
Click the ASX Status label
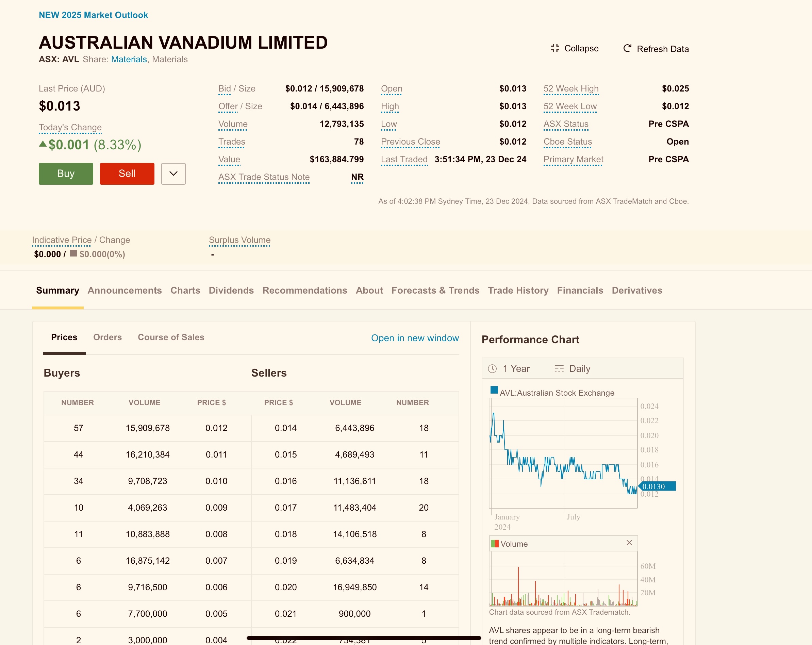tap(566, 124)
